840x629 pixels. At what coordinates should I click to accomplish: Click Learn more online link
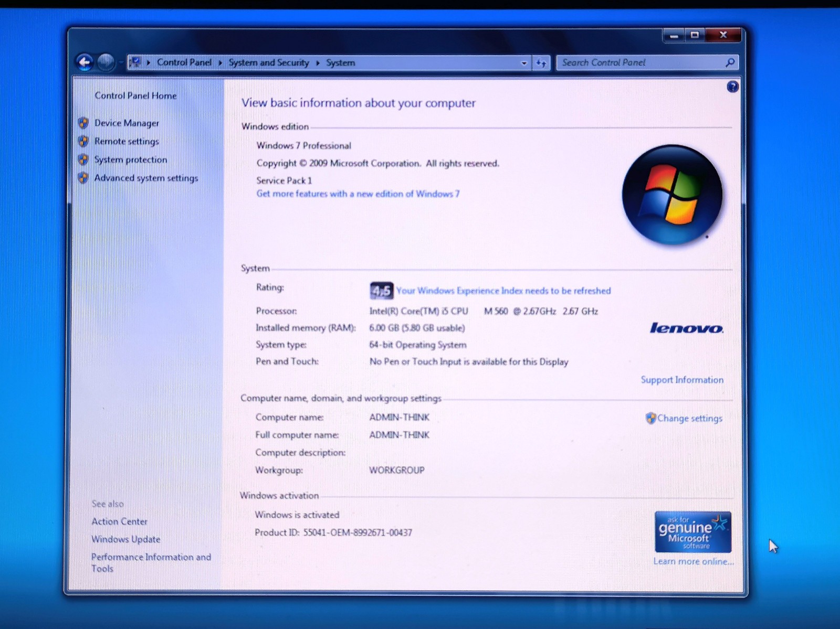coord(694,561)
